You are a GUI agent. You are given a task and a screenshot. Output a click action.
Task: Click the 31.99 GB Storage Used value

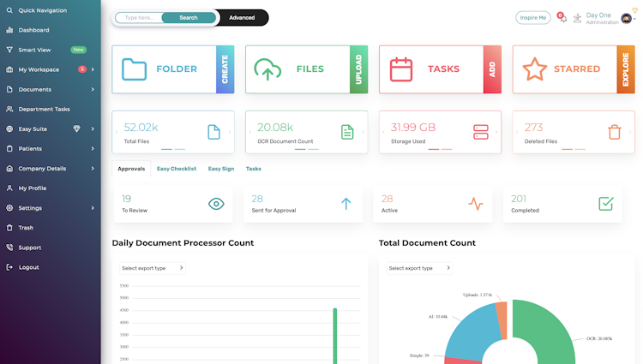[413, 128]
